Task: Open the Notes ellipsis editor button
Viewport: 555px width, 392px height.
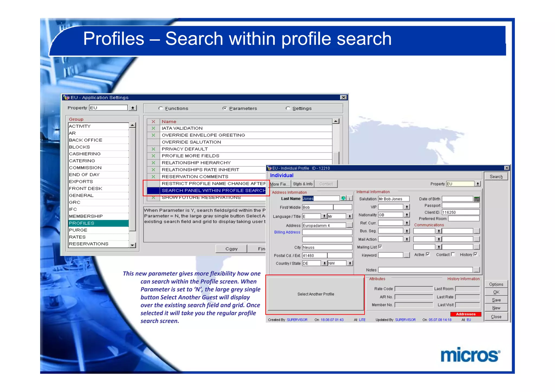Action: [477, 270]
